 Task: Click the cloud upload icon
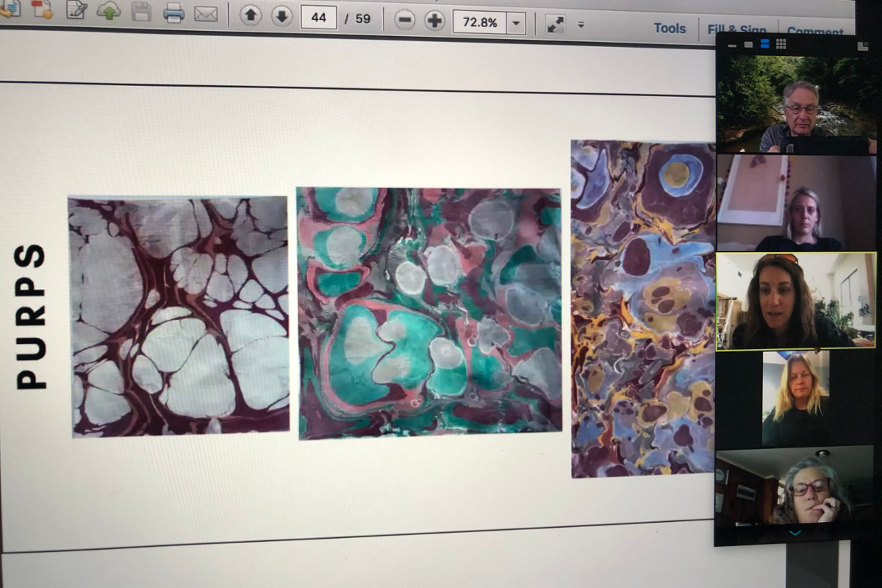point(108,11)
